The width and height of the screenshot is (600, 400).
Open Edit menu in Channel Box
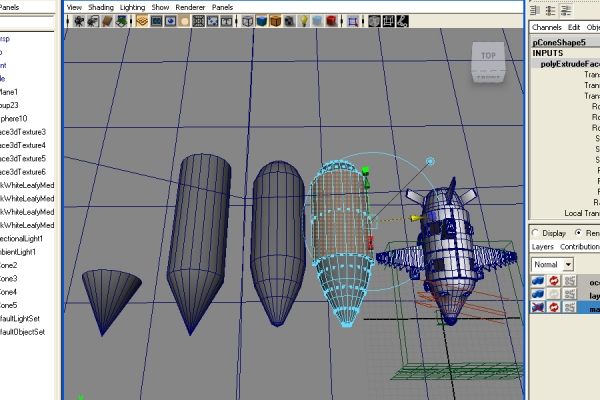[x=574, y=27]
